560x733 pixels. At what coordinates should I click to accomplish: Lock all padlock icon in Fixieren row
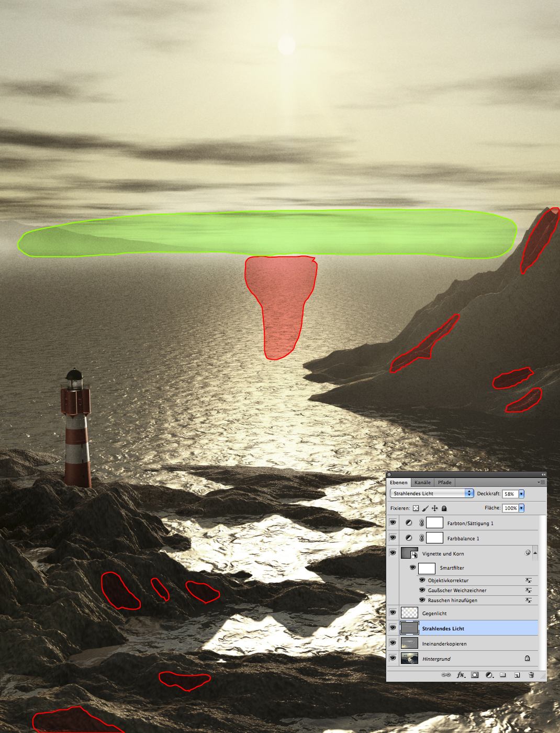[x=444, y=508]
